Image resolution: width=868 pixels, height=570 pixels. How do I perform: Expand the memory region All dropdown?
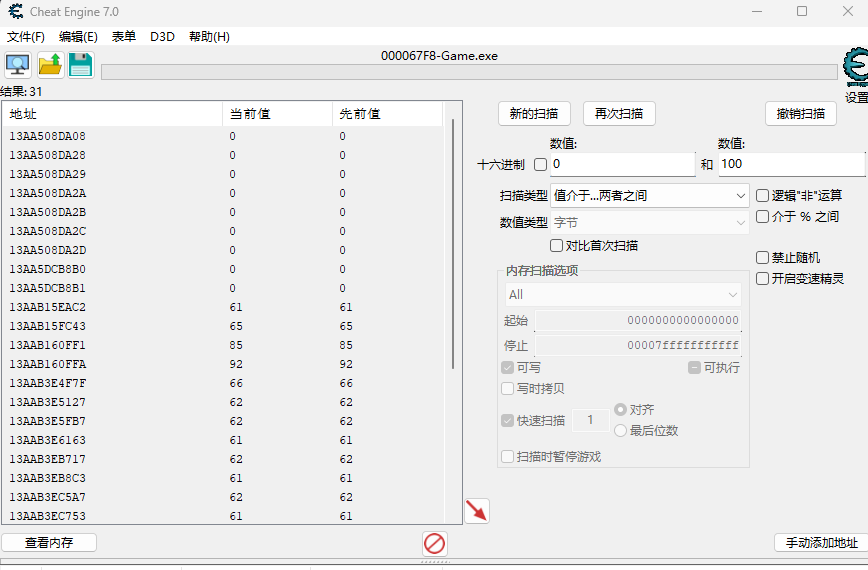623,295
